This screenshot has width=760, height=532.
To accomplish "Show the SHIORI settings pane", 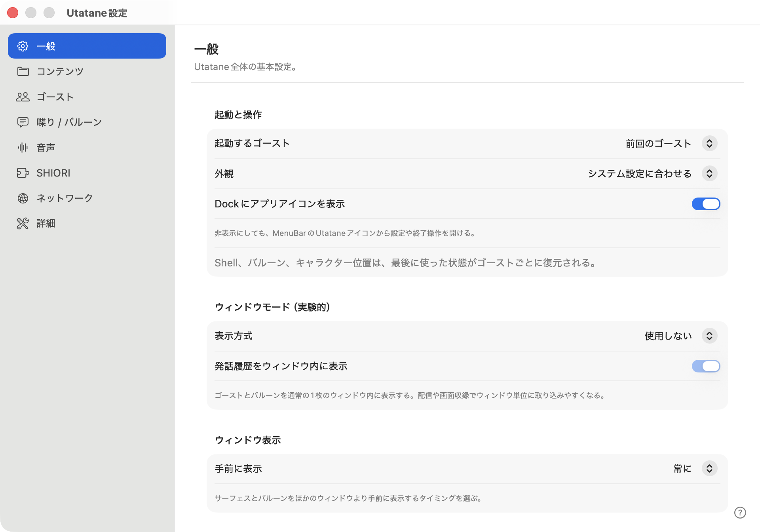I will pos(87,173).
